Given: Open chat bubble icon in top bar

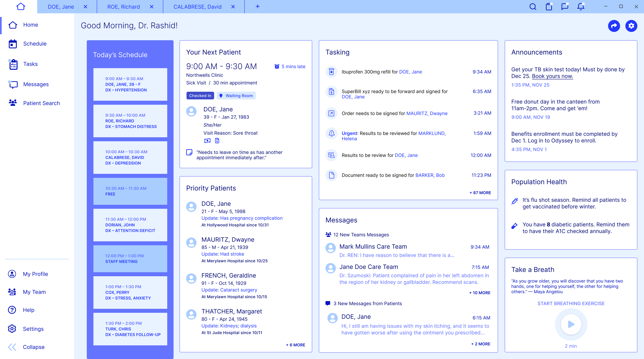Looking at the screenshot, I should coord(565,7).
